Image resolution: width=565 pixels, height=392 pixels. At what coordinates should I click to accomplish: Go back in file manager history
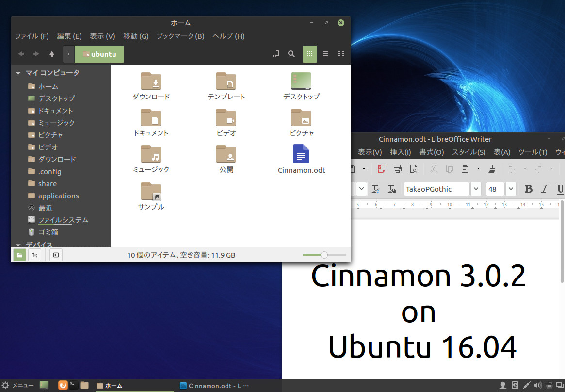pos(21,54)
